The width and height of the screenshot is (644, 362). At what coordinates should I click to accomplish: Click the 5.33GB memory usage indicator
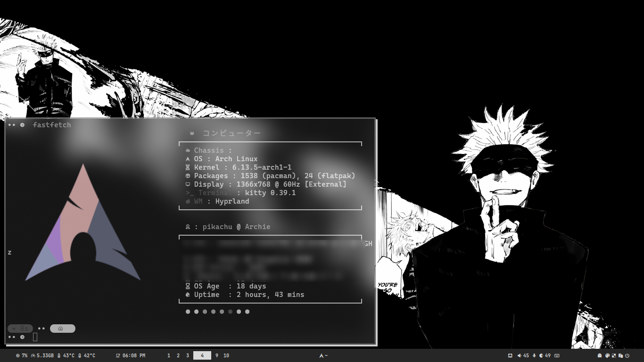[x=42, y=355]
